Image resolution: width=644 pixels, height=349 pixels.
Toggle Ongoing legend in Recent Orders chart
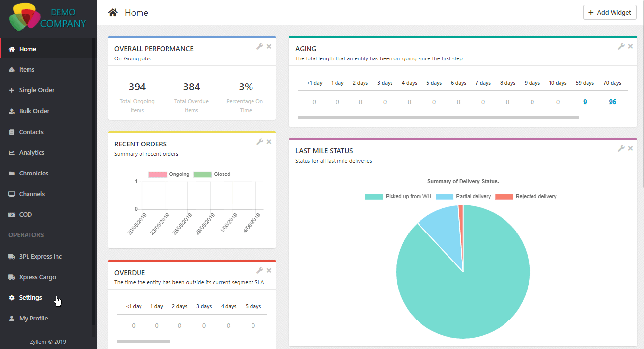pyautogui.click(x=168, y=174)
